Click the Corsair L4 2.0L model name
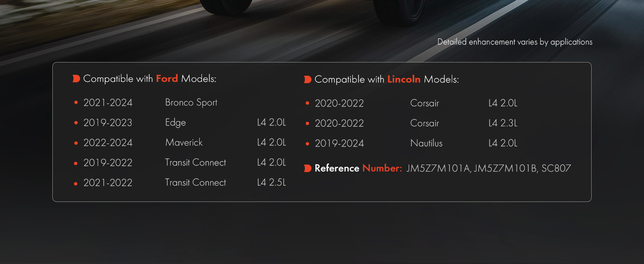 pos(424,103)
